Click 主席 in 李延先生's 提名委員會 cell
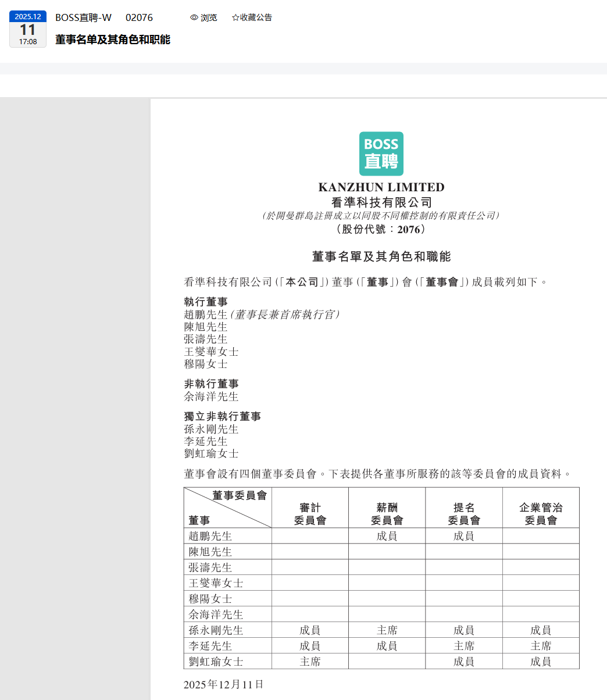607x700 pixels. (x=464, y=646)
